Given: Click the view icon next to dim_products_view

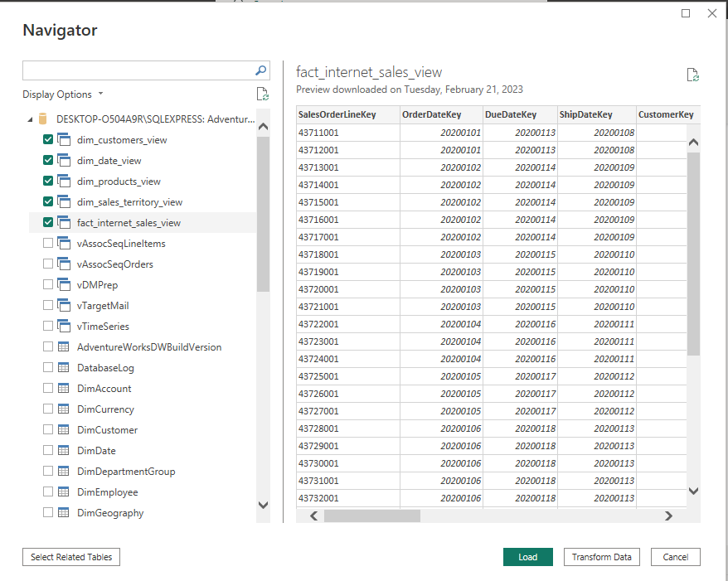Looking at the screenshot, I should (x=64, y=181).
